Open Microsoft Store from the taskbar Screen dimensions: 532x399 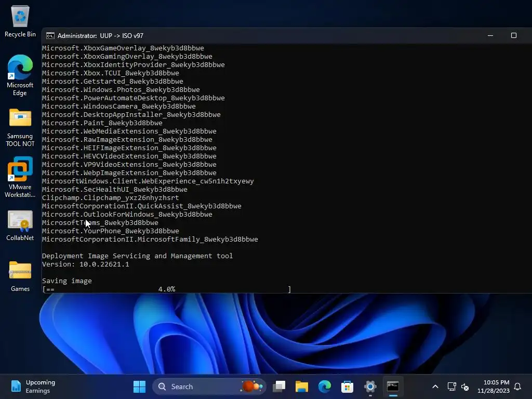coord(347,387)
